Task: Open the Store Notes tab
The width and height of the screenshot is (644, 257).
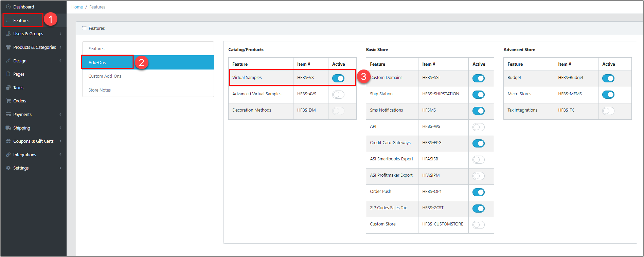Action: [x=148, y=90]
